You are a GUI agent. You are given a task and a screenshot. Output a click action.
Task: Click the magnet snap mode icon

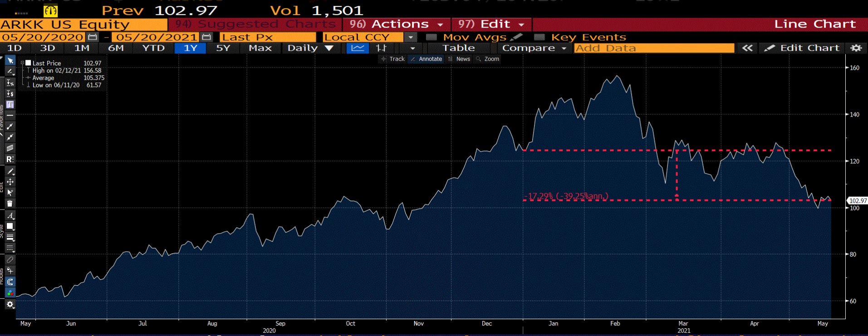pyautogui.click(x=10, y=282)
